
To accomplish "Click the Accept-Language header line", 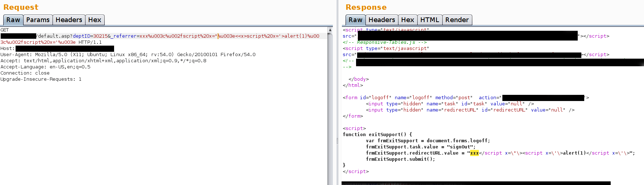I will pos(45,67).
